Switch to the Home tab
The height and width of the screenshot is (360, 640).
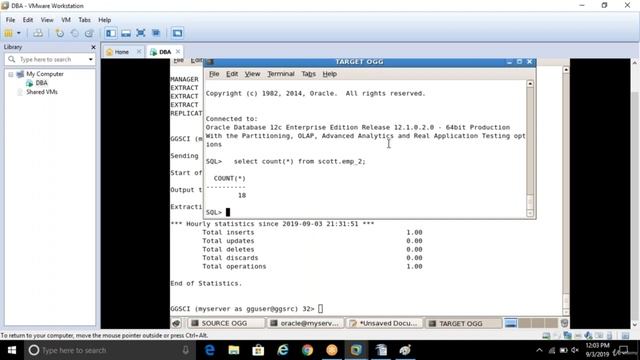click(x=121, y=52)
